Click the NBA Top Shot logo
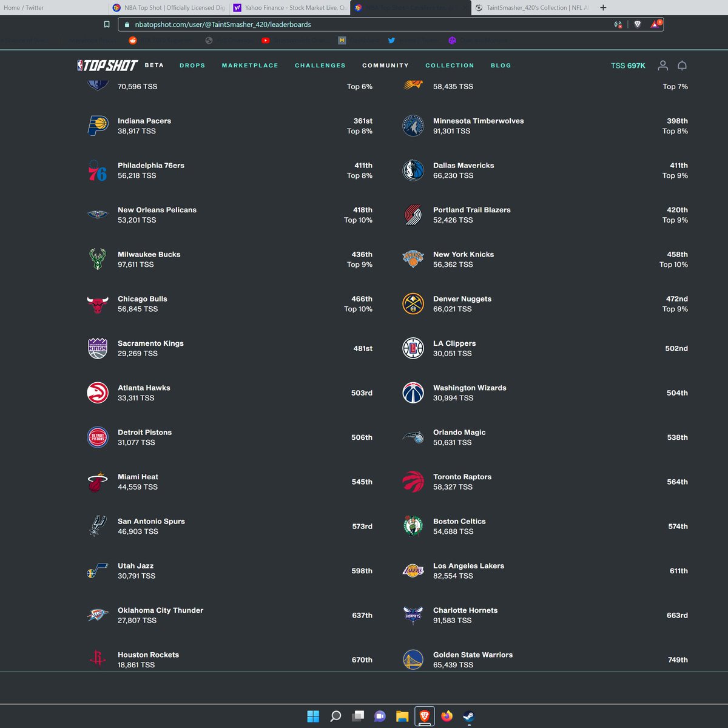Screen dimensions: 728x728 [107, 66]
